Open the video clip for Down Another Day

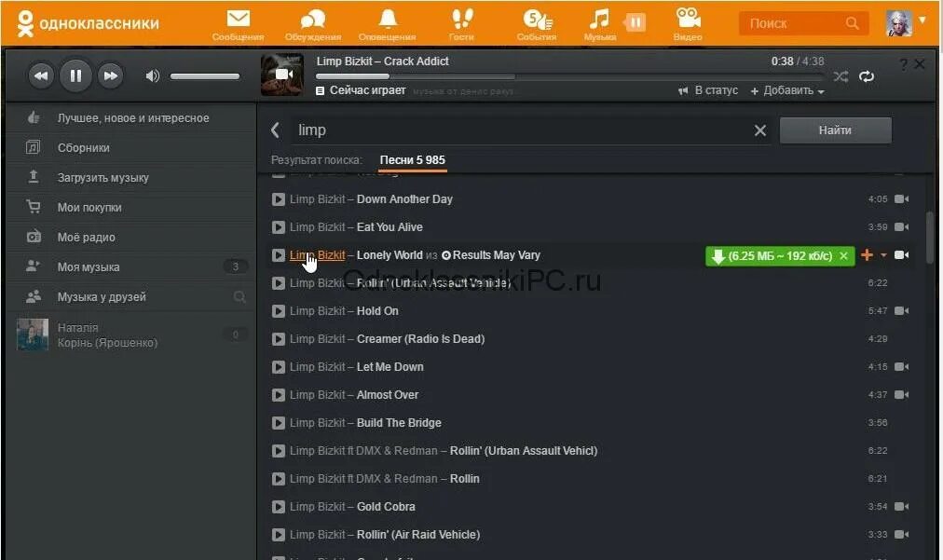pyautogui.click(x=901, y=199)
